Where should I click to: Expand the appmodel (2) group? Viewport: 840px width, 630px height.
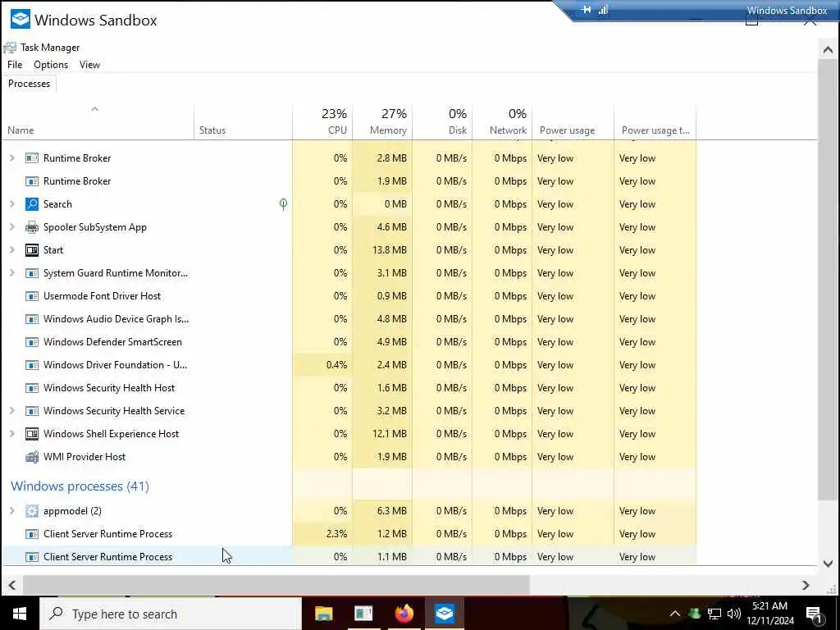click(12, 511)
